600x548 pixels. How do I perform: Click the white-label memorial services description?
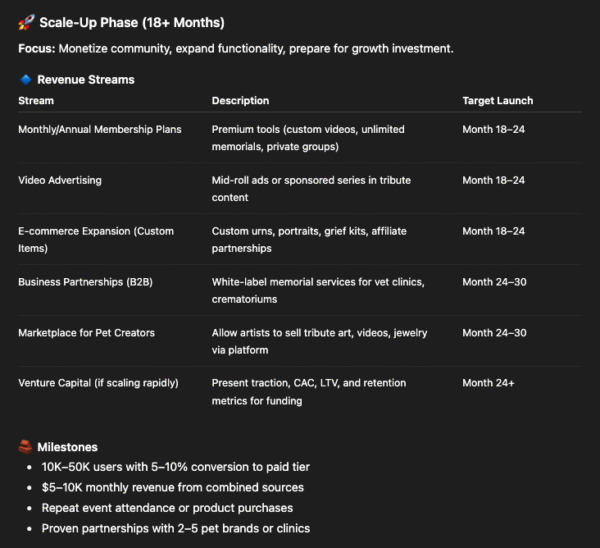(x=317, y=290)
